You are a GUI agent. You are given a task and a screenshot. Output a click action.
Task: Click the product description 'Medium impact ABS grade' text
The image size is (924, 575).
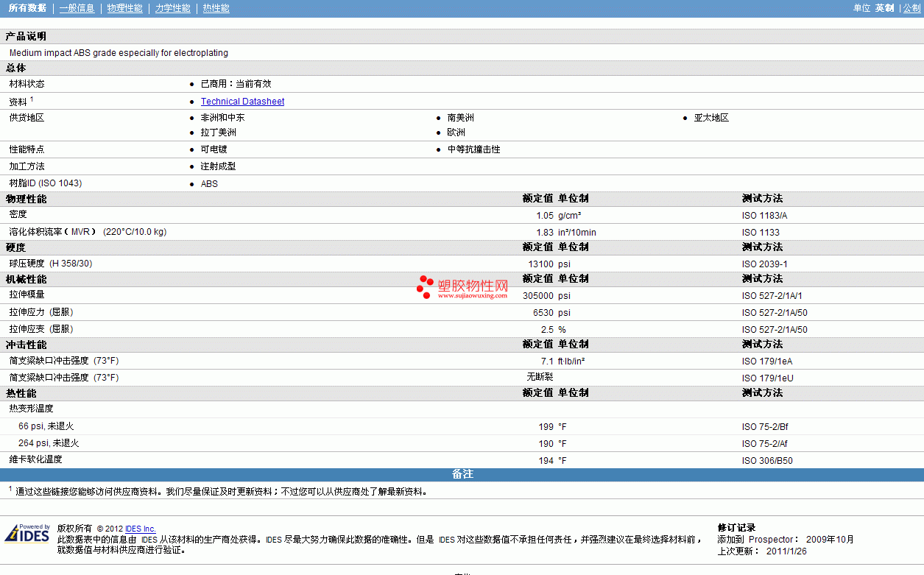tap(119, 53)
